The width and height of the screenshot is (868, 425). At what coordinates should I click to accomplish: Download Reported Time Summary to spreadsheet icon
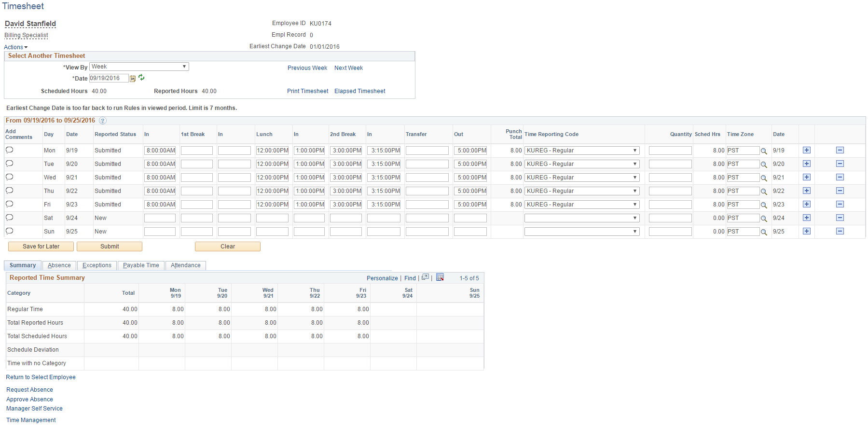pos(440,277)
